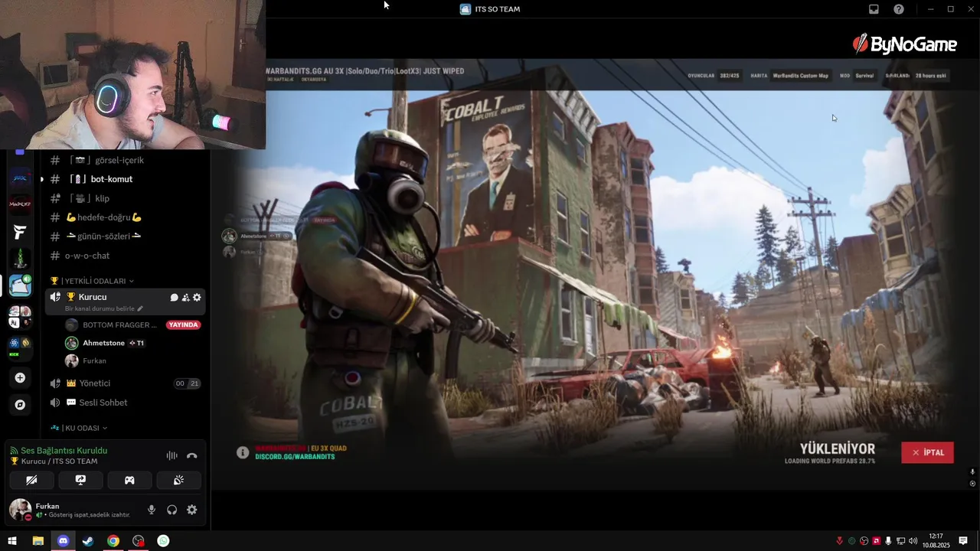Select Ahmetstone in voice channel
Viewport: 980px width, 551px height.
(x=106, y=343)
